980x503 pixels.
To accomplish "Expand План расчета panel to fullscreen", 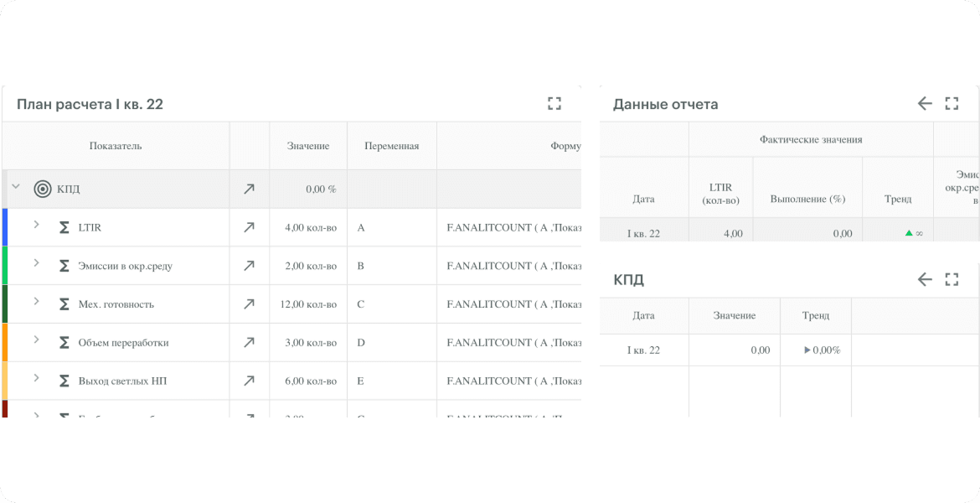I will 554,104.
